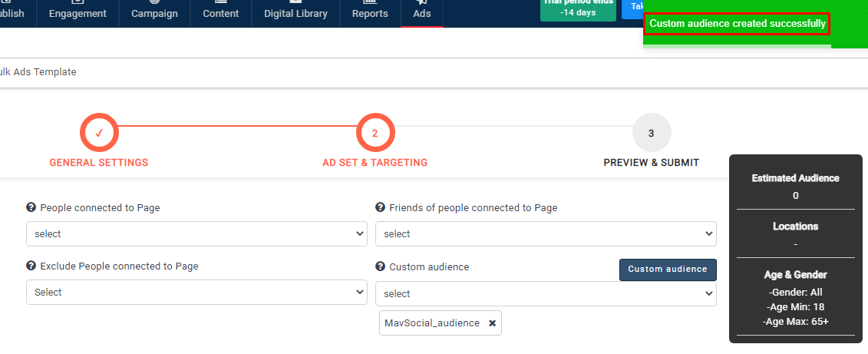This screenshot has width=868, height=354.
Task: Click the step 2 Ad Set & Targeting circle
Action: point(375,133)
